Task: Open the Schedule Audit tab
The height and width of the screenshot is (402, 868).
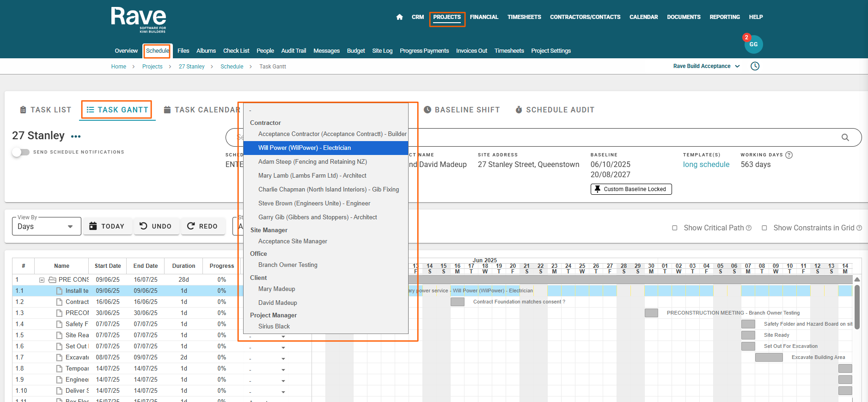Action: click(555, 110)
